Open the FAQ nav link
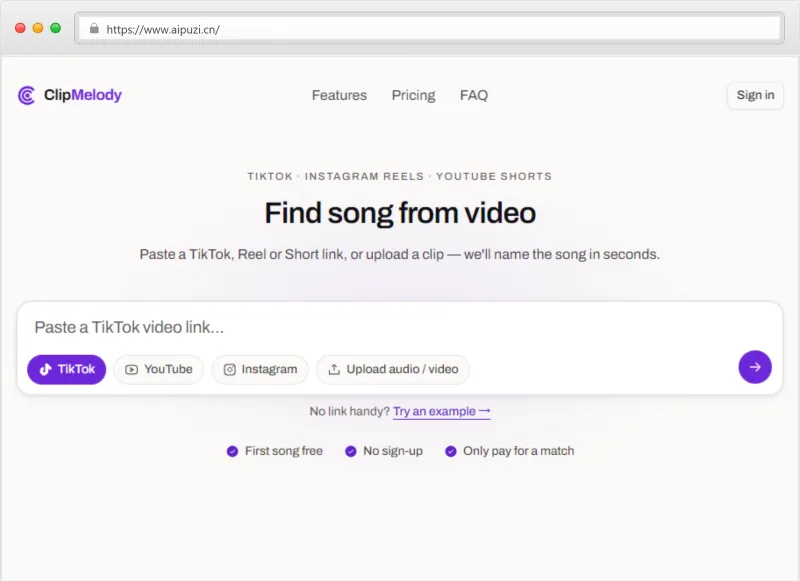Image resolution: width=800 pixels, height=581 pixels. click(x=474, y=95)
